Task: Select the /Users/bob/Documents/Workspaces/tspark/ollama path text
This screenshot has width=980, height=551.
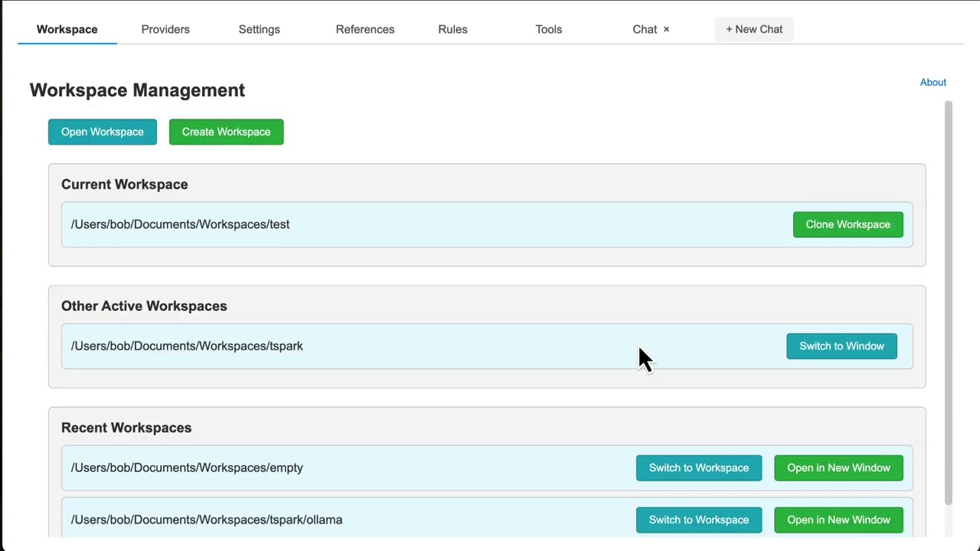Action: [x=207, y=520]
